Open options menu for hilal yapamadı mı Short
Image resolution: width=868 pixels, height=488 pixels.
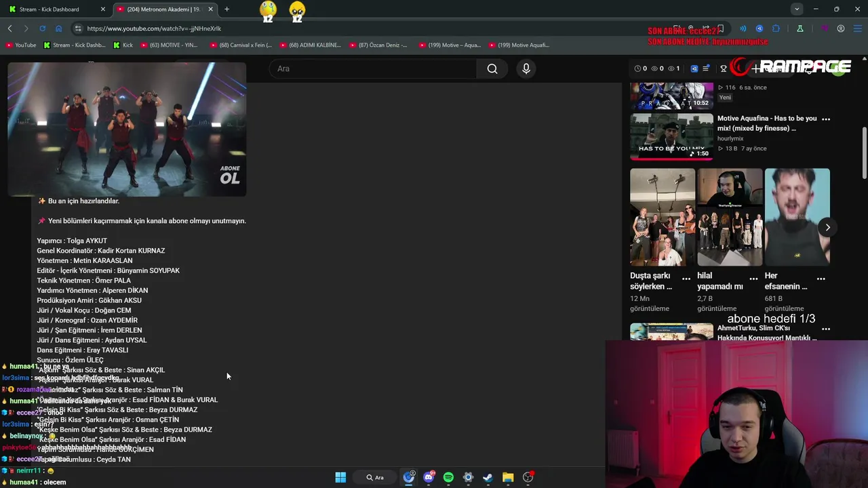(x=753, y=279)
